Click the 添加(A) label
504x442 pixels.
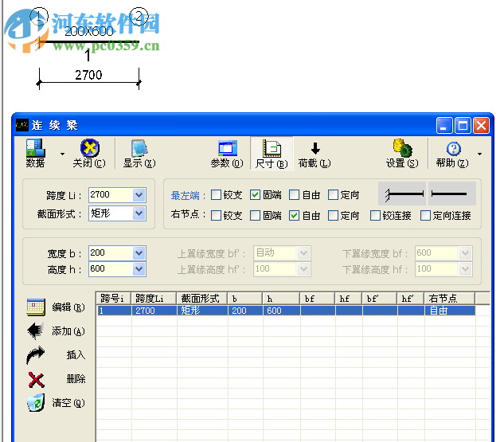point(68,331)
